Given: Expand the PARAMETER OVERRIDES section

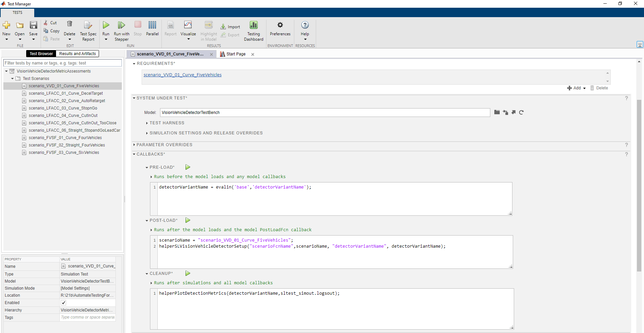Looking at the screenshot, I should pos(134,145).
